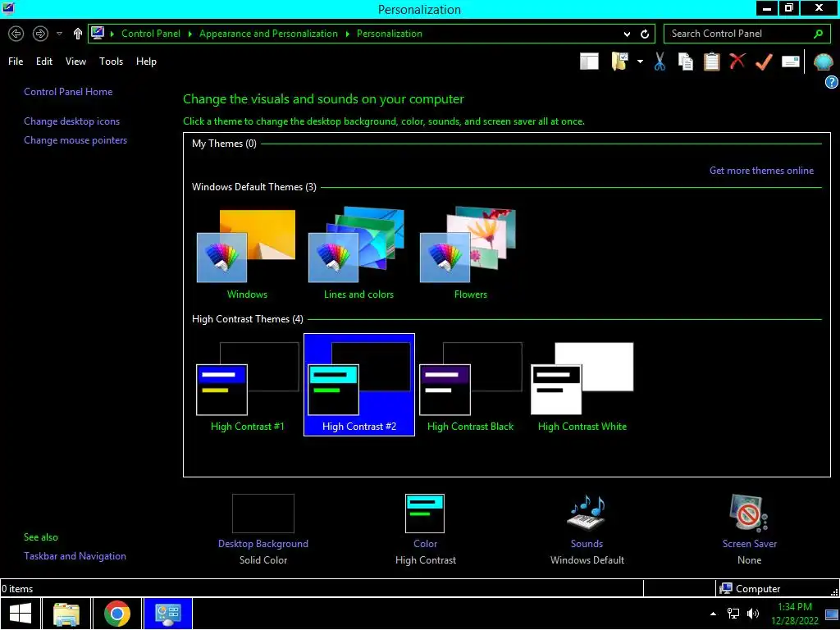This screenshot has width=840, height=630.
Task: Open the File menu
Action: coord(16,62)
